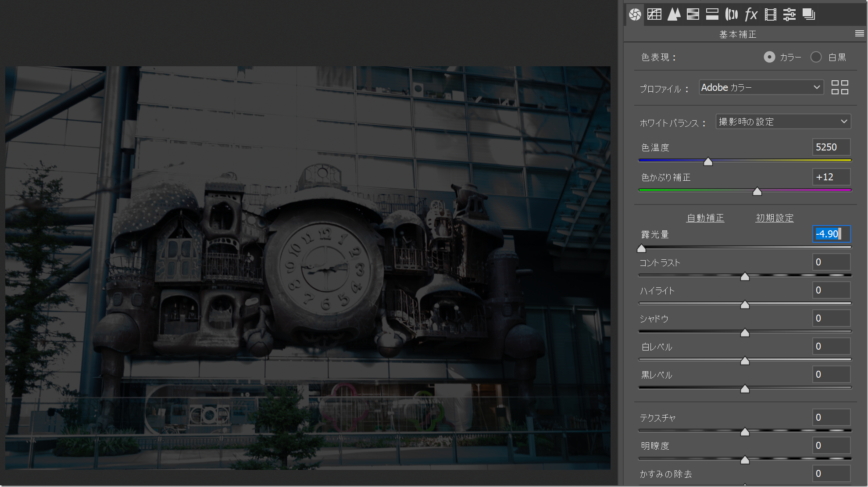Click the 自動補正 auto link
This screenshot has width=868, height=487.
point(705,218)
